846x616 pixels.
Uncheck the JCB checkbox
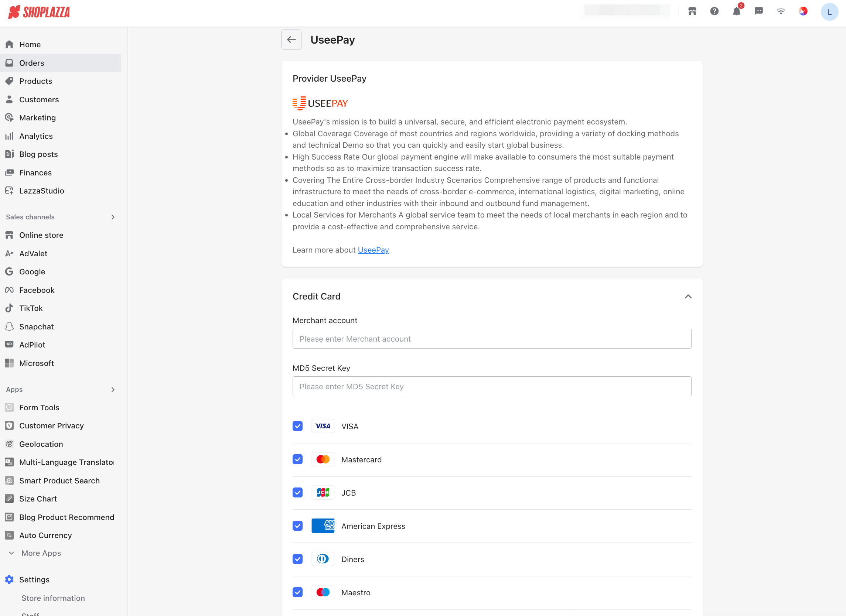297,492
